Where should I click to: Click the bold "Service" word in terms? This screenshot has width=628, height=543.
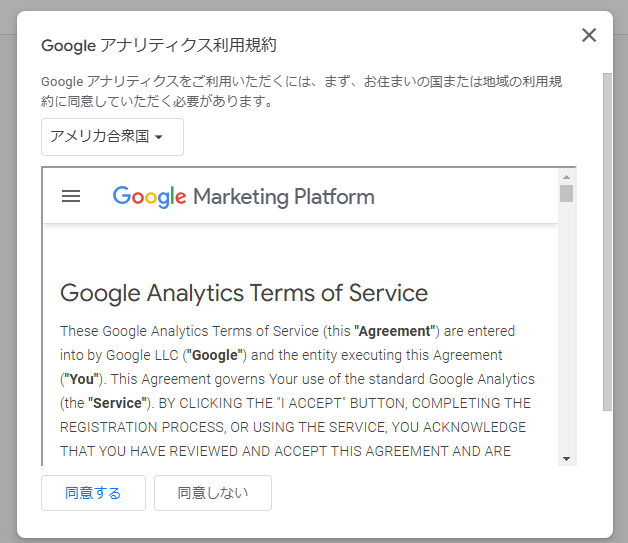point(113,404)
